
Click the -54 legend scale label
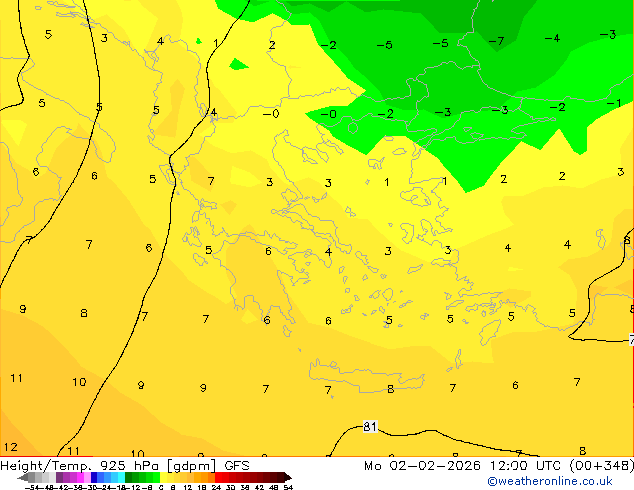click(32, 487)
